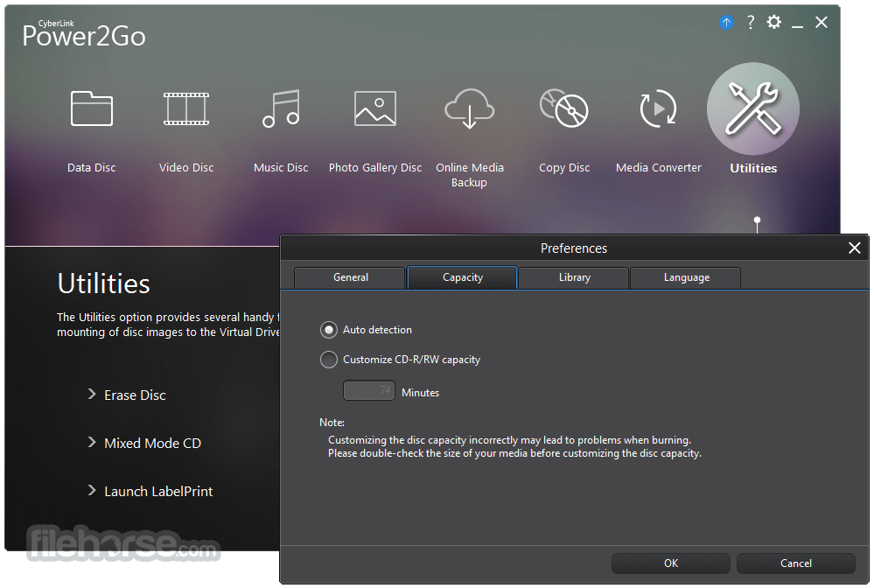
Task: Click the bold Utilities label under icon
Action: coord(753,168)
